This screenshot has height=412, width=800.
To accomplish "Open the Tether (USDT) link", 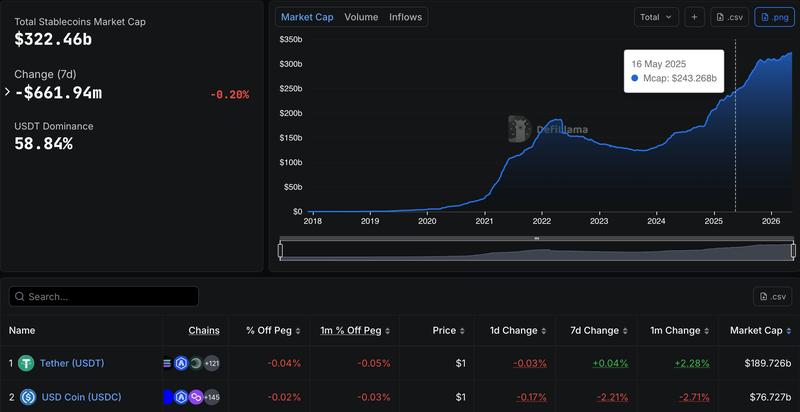I will pos(72,363).
